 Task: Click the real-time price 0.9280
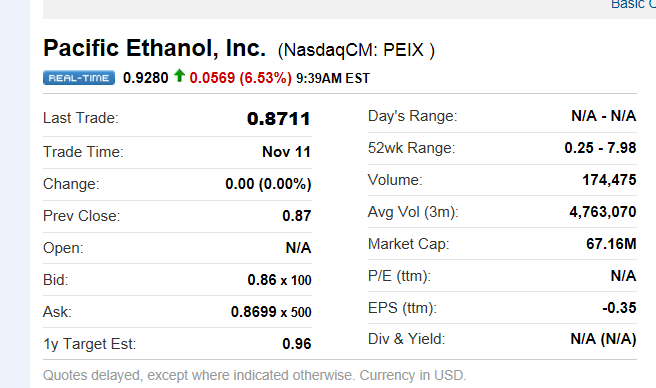point(146,78)
